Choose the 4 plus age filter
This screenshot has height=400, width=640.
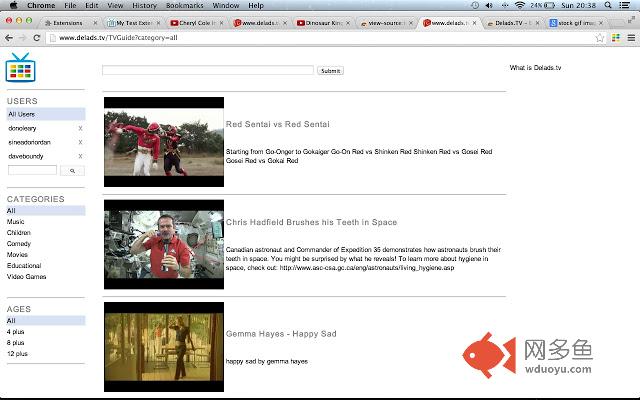point(16,331)
